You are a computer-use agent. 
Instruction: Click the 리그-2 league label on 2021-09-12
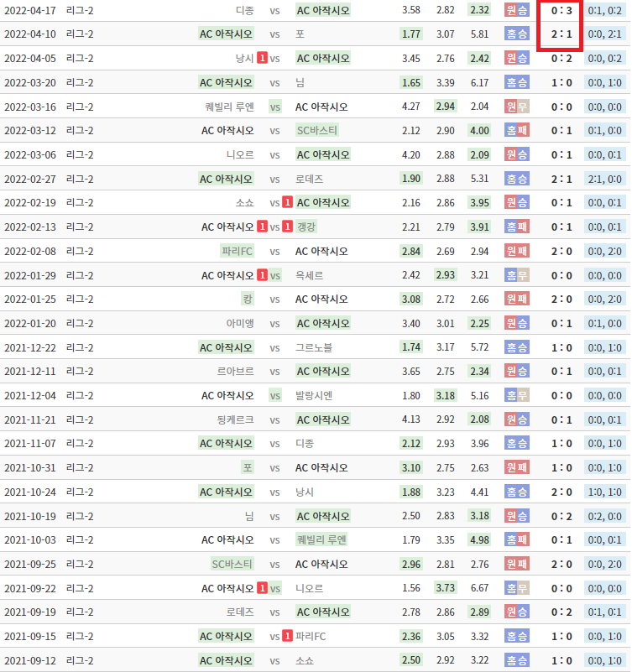(x=80, y=660)
